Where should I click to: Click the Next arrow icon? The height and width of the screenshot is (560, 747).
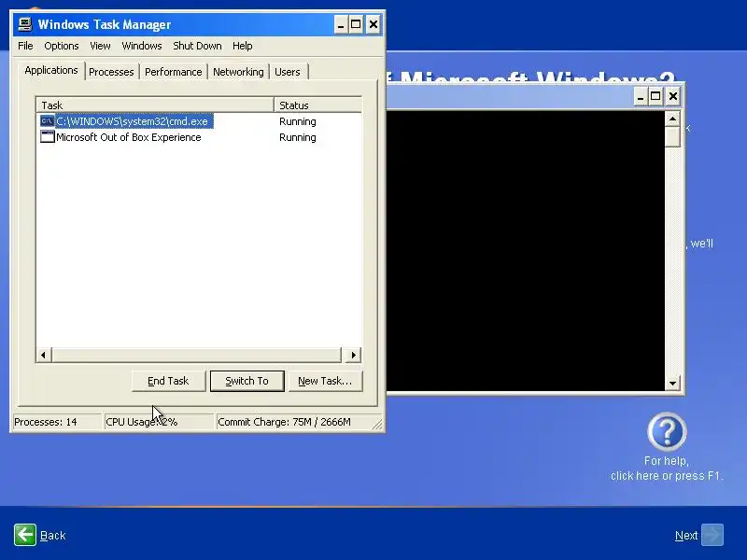(712, 534)
